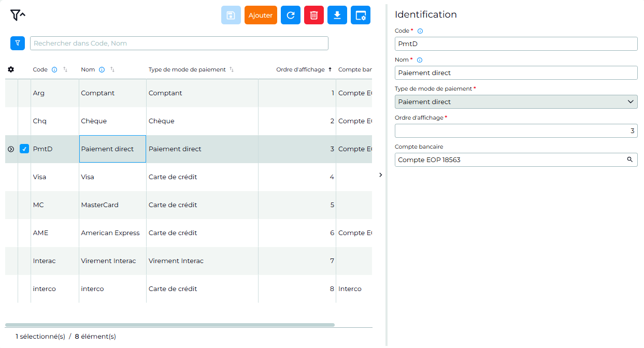
Task: Click Virement Interac name cell
Action: coord(112,261)
